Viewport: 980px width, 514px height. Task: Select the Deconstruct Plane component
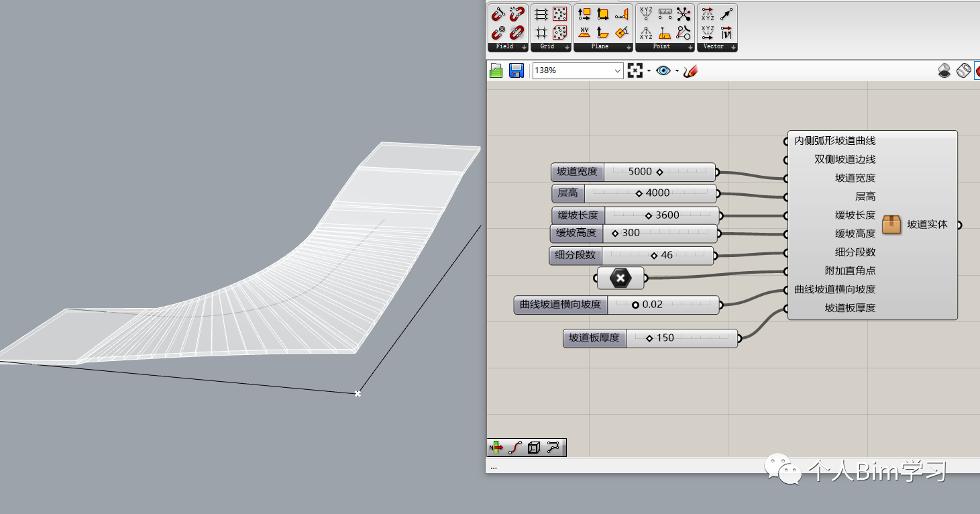[x=584, y=13]
